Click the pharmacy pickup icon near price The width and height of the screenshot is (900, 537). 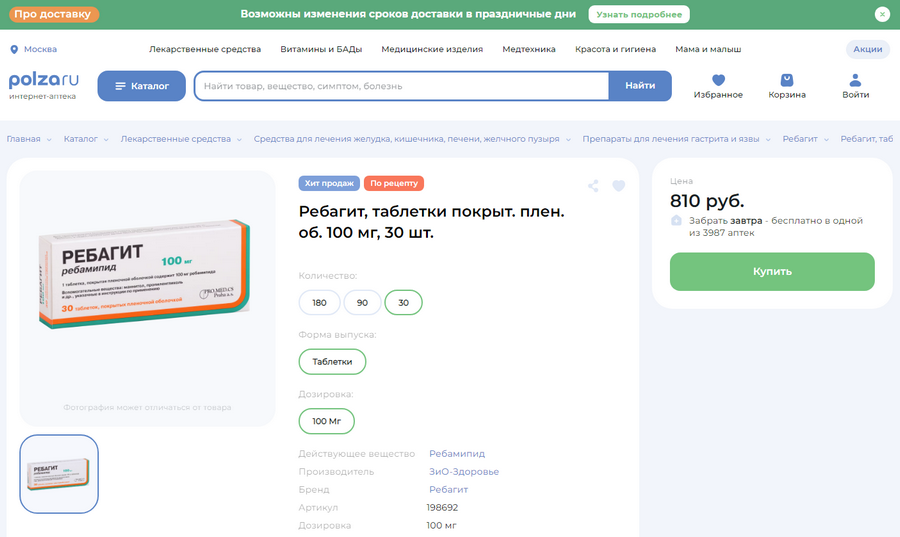click(676, 220)
